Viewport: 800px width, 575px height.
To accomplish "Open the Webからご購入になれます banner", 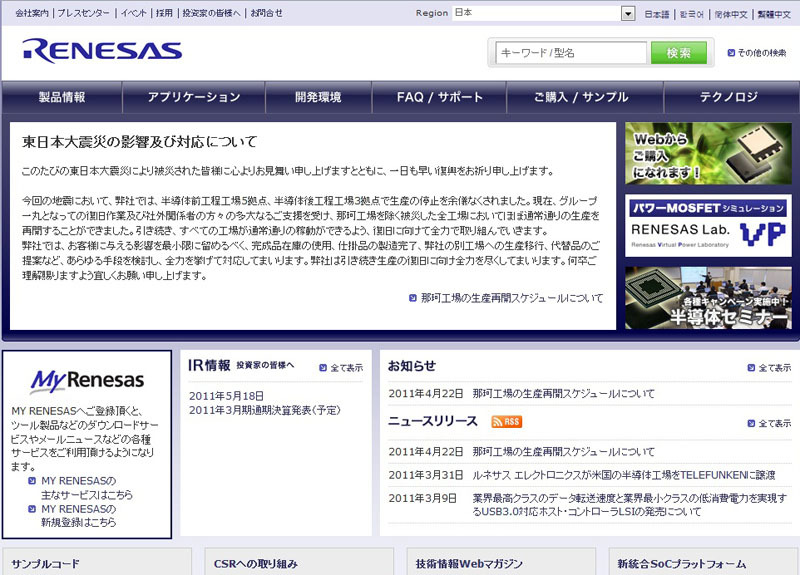I will click(708, 153).
